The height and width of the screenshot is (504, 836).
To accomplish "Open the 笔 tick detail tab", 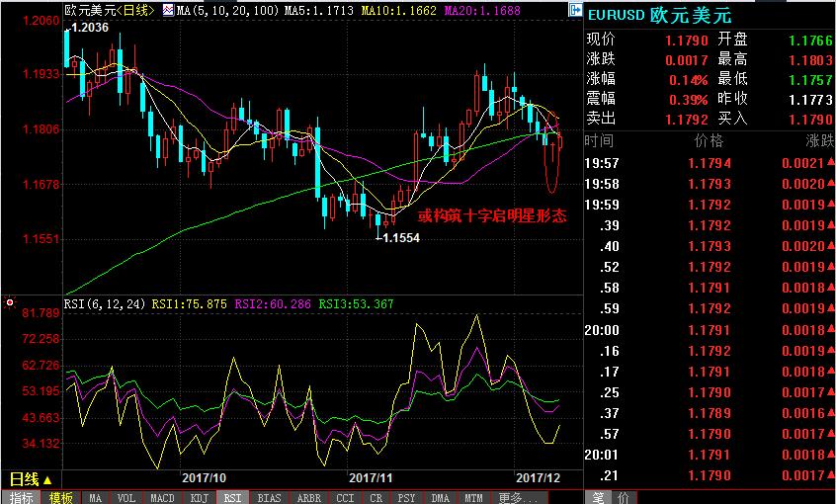I will pyautogui.click(x=598, y=497).
